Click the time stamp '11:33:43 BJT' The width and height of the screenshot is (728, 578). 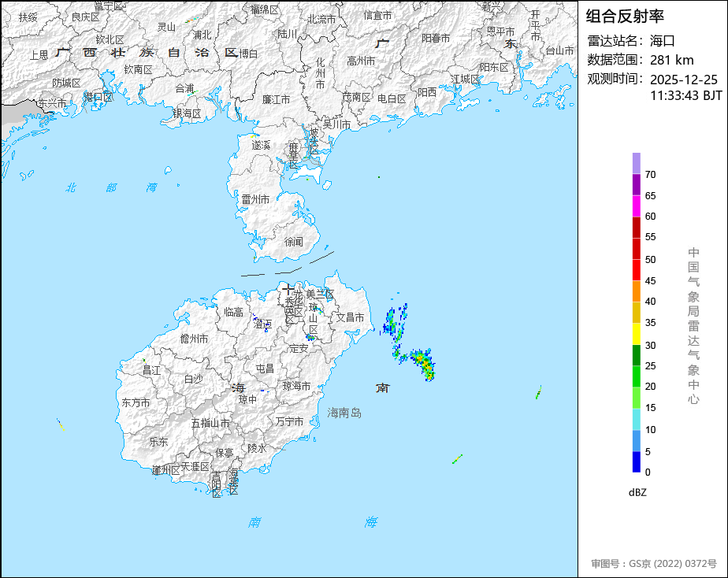coord(686,95)
